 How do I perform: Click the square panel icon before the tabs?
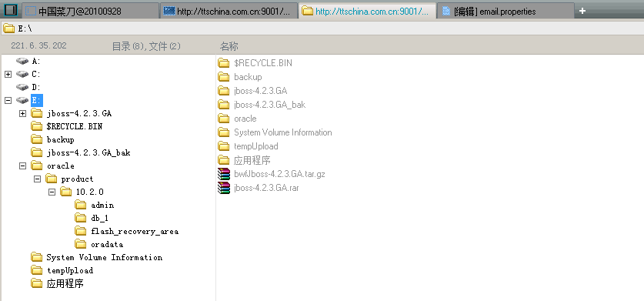pyautogui.click(x=10, y=10)
